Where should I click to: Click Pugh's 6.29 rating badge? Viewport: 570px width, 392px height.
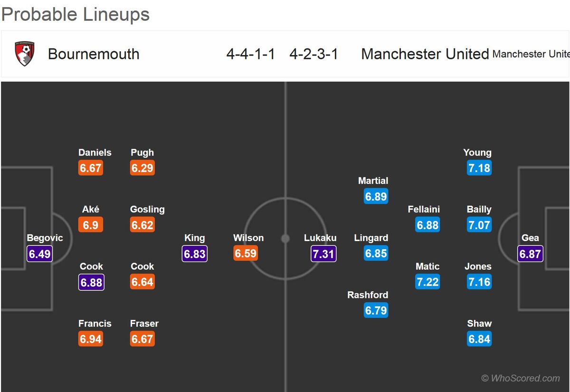tap(142, 168)
